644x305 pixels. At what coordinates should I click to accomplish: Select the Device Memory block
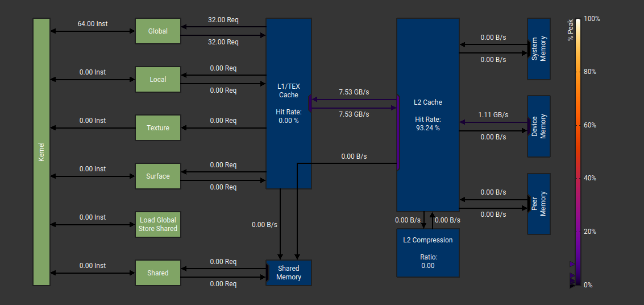click(x=539, y=126)
